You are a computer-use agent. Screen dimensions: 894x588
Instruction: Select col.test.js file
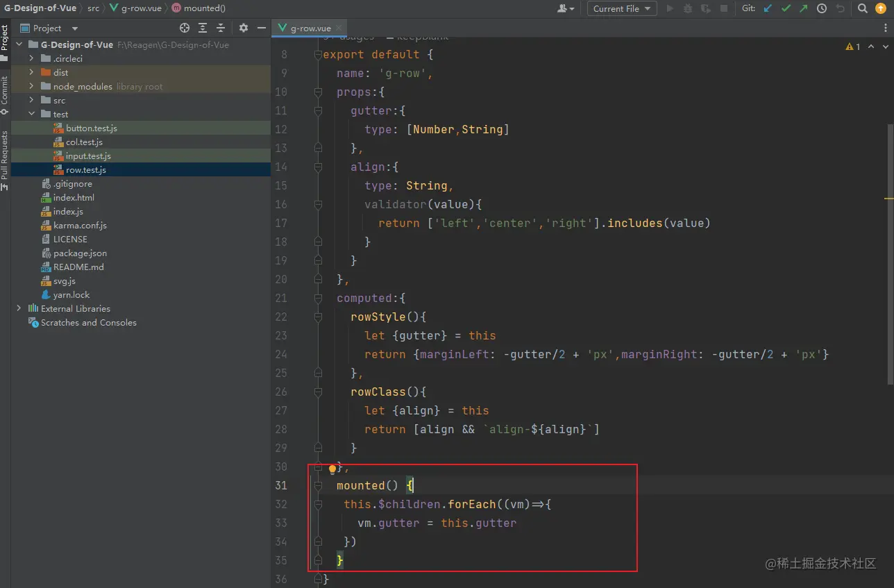pyautogui.click(x=84, y=142)
